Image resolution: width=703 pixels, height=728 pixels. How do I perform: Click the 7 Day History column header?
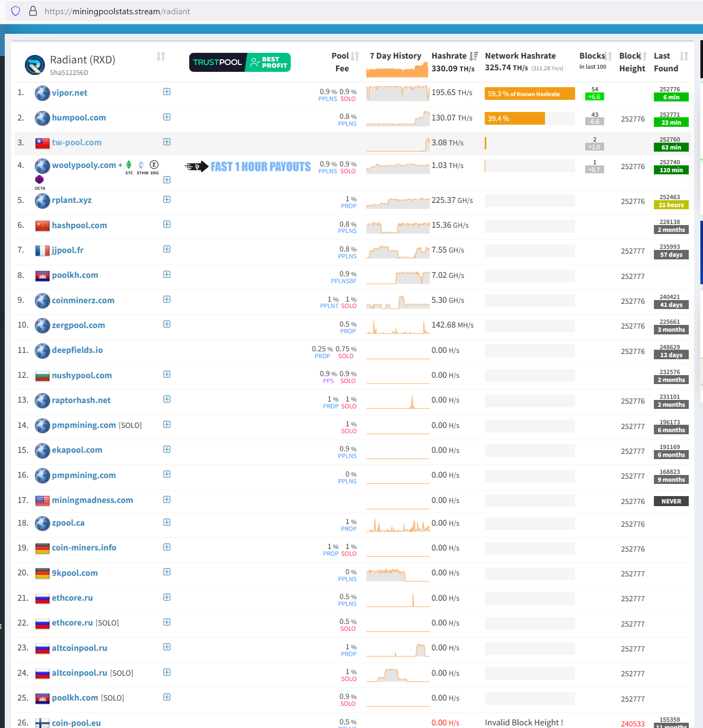tap(395, 56)
